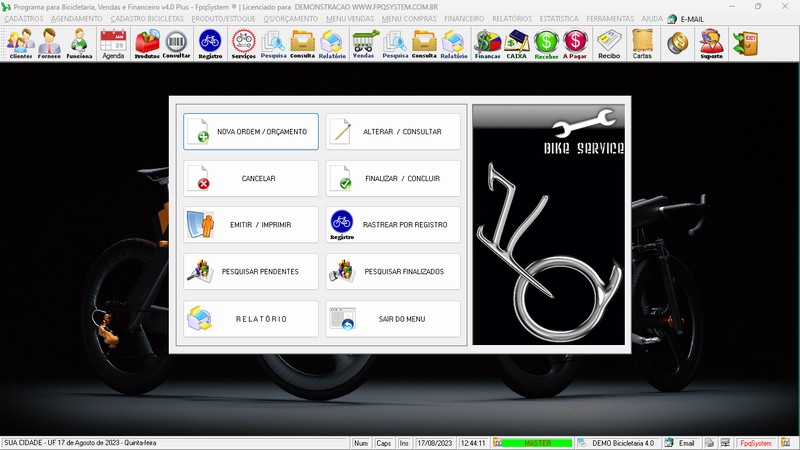Click the Consulta folder icon after Vendas Pesquisa
This screenshot has width=800, height=450.
(x=424, y=44)
